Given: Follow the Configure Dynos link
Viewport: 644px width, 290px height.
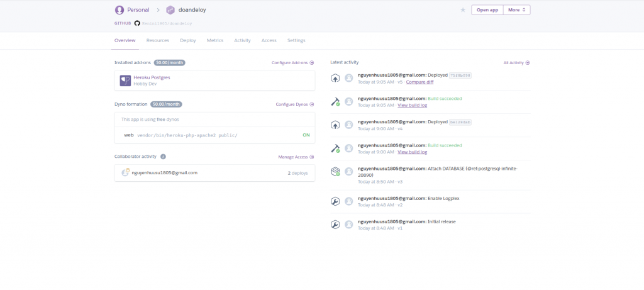Looking at the screenshot, I should point(294,104).
